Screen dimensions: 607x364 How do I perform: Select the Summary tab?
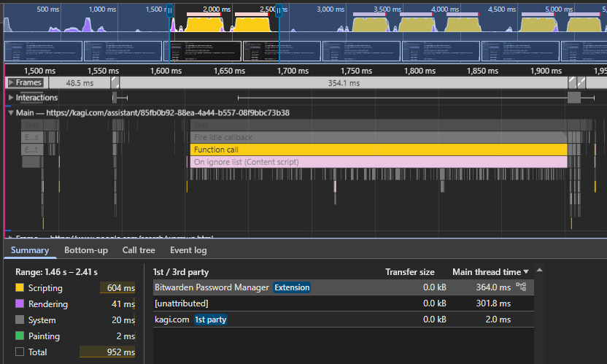[x=29, y=250]
